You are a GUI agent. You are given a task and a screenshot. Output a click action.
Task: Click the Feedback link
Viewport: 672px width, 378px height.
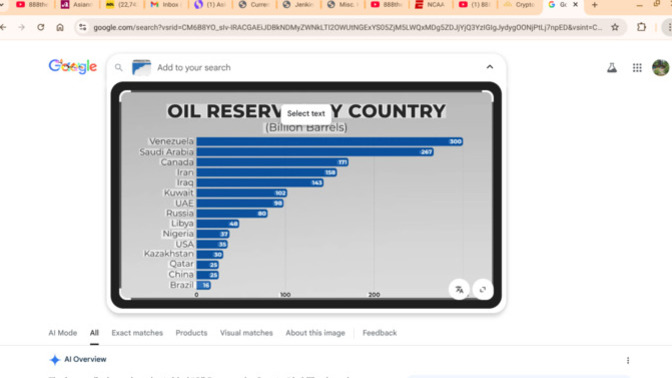pyautogui.click(x=380, y=333)
